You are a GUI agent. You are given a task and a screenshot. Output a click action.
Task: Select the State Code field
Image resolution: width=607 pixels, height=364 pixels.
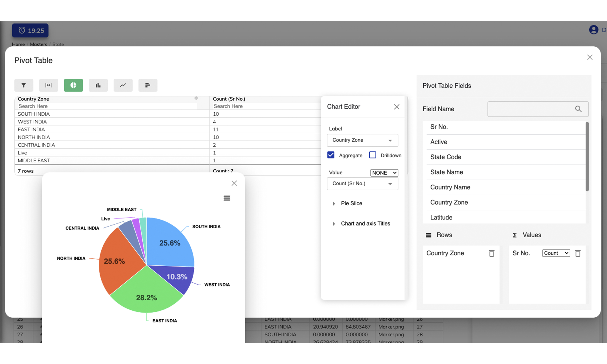[506, 157]
